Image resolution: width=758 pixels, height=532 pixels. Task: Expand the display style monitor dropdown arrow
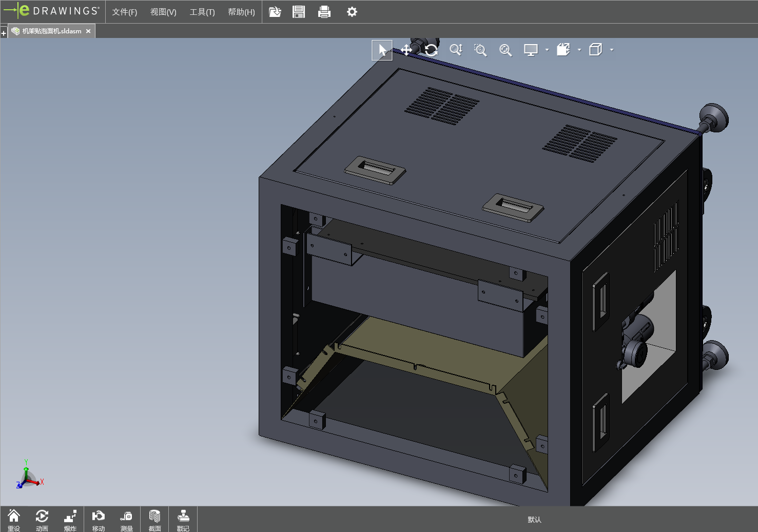547,50
